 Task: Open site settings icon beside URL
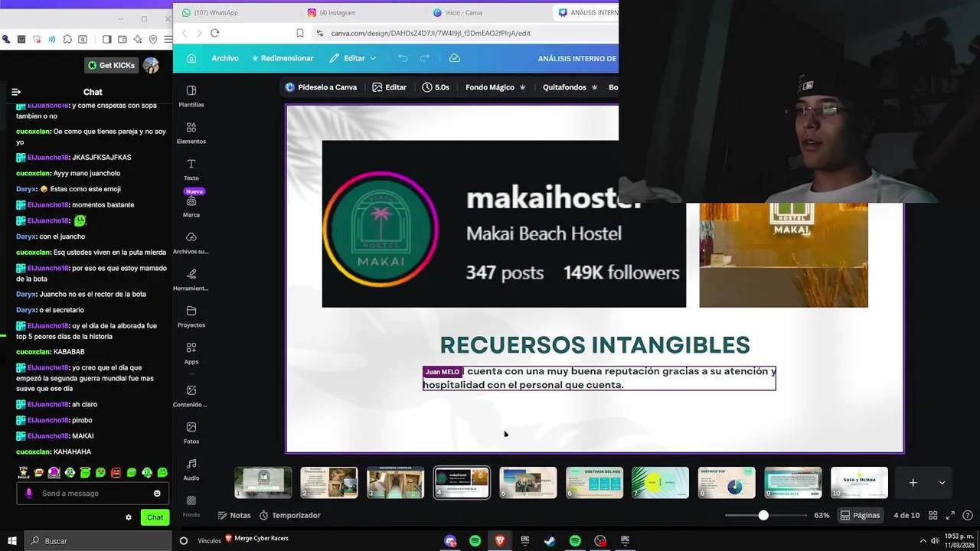click(x=319, y=33)
